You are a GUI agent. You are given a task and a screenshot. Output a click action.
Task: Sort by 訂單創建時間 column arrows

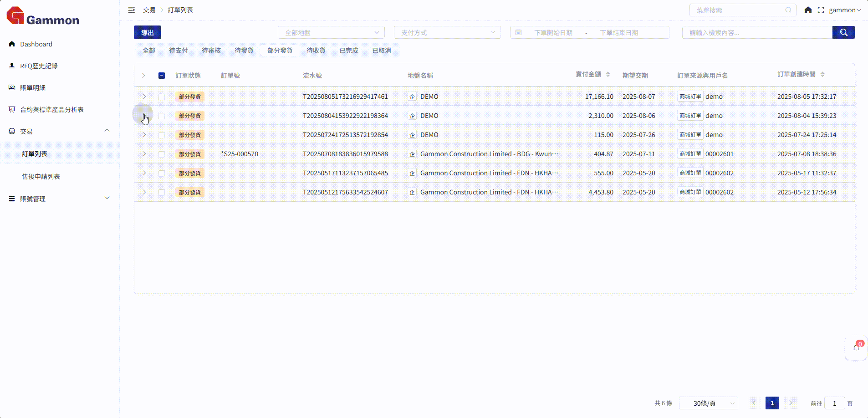point(822,75)
